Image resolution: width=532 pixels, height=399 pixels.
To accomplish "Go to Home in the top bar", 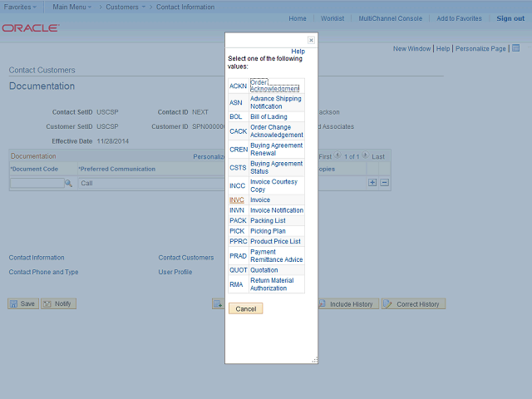I will pyautogui.click(x=298, y=18).
